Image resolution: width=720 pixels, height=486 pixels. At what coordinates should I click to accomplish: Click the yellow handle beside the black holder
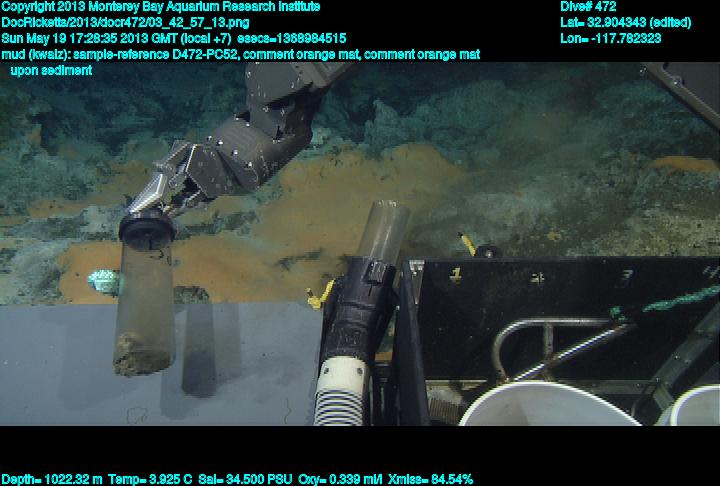click(321, 296)
